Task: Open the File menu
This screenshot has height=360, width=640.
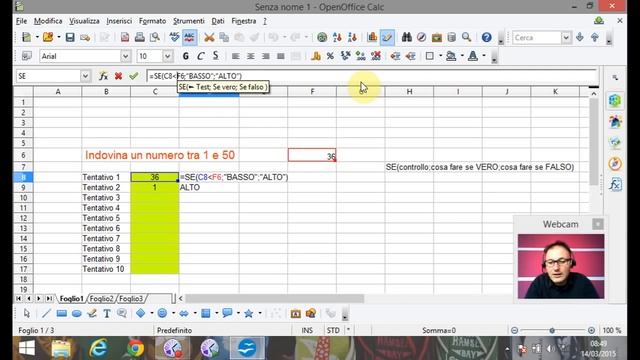Action: pos(21,21)
